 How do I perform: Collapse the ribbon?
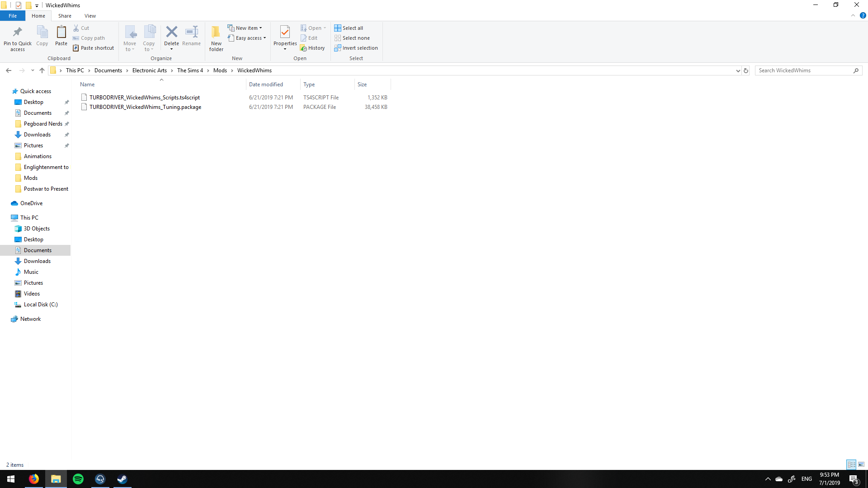coord(853,16)
